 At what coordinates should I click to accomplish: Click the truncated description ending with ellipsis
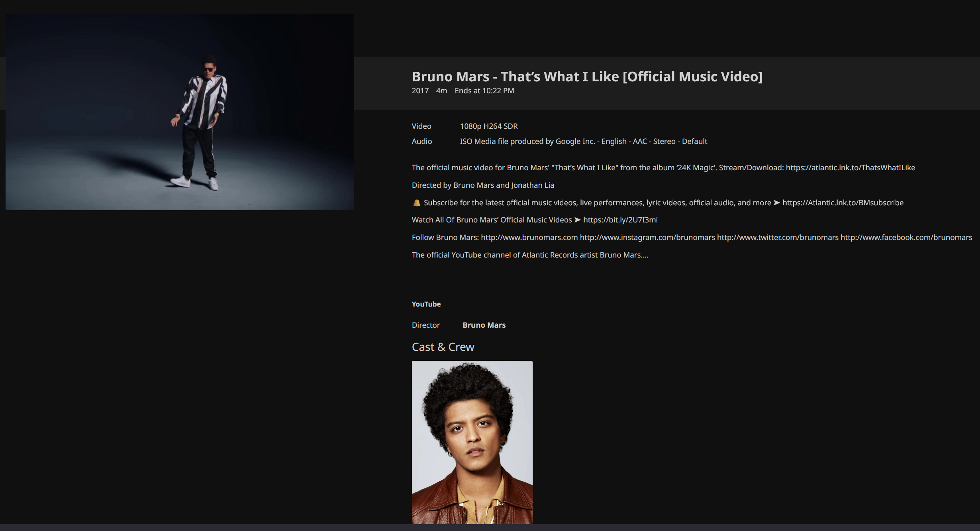[530, 255]
